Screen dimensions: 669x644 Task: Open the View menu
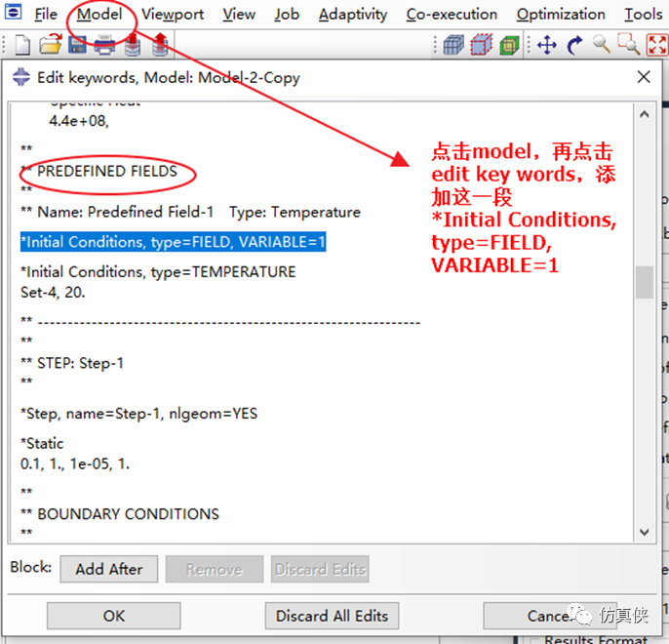click(239, 14)
